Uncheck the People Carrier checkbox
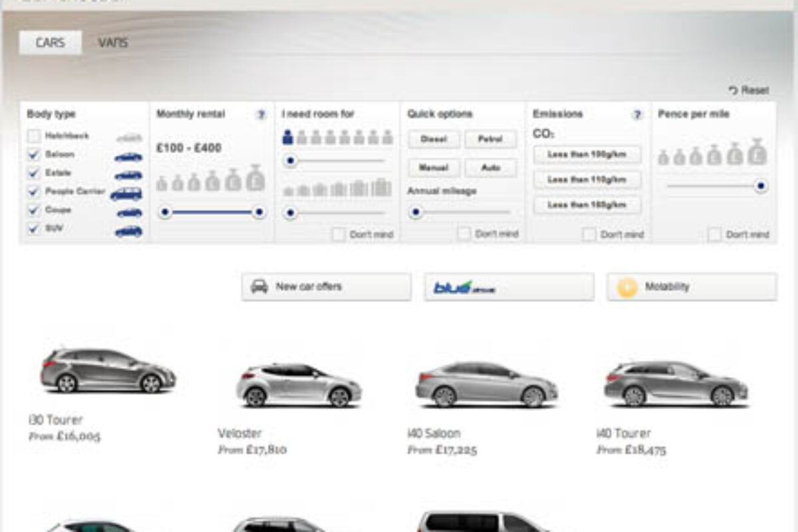 34,192
